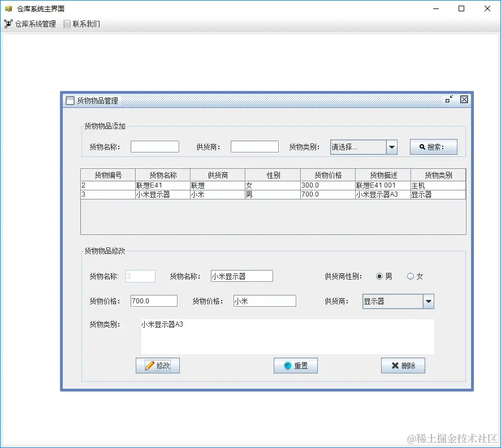Click the arrow of 显示器 dropdown

tap(429, 301)
